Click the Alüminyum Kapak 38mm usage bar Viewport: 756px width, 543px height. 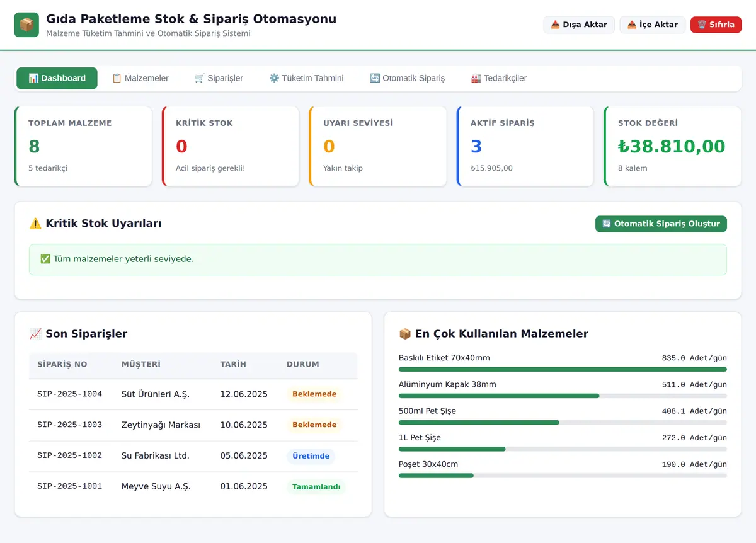(563, 396)
